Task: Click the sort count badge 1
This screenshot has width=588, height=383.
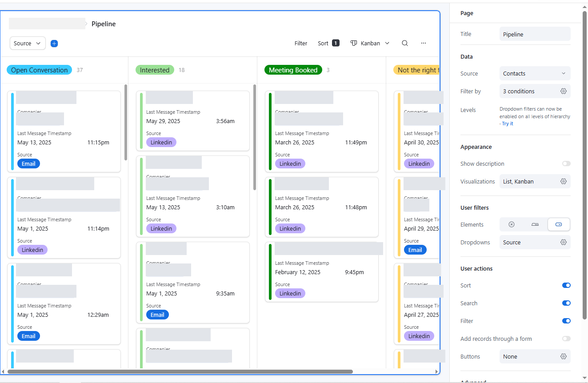Action: click(x=336, y=43)
